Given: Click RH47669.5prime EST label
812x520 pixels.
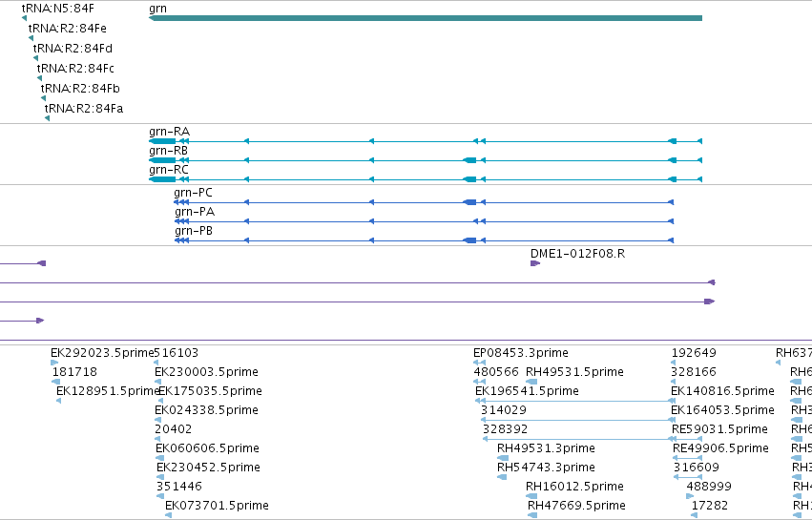Looking at the screenshot, I should pos(576,506).
